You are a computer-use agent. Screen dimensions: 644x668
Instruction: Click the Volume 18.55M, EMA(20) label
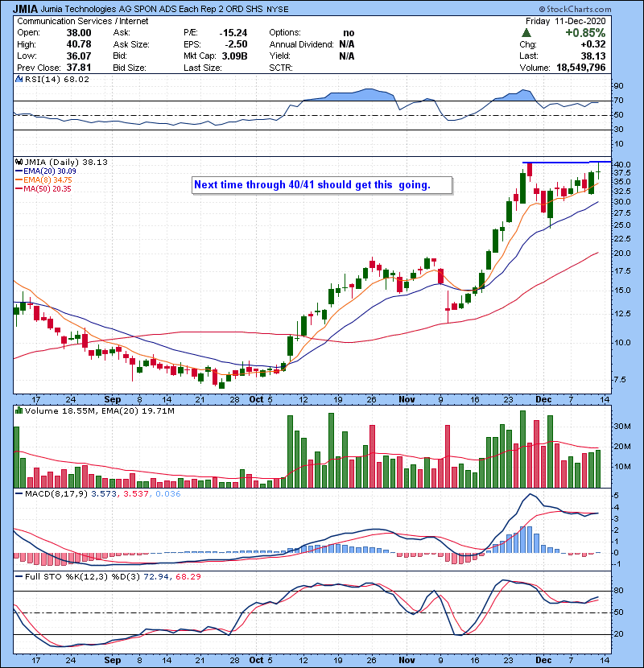(x=99, y=410)
